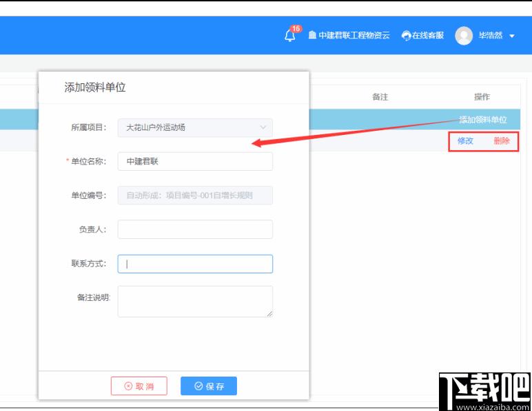Image resolution: width=532 pixels, height=411 pixels.
Task: Click the 联系方式 input field
Action: tap(195, 264)
